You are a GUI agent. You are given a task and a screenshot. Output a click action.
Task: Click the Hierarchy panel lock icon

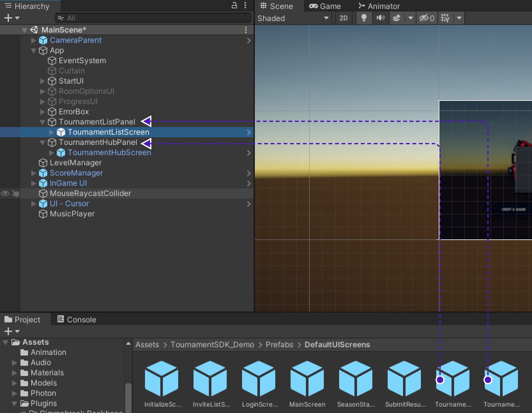[234, 5]
